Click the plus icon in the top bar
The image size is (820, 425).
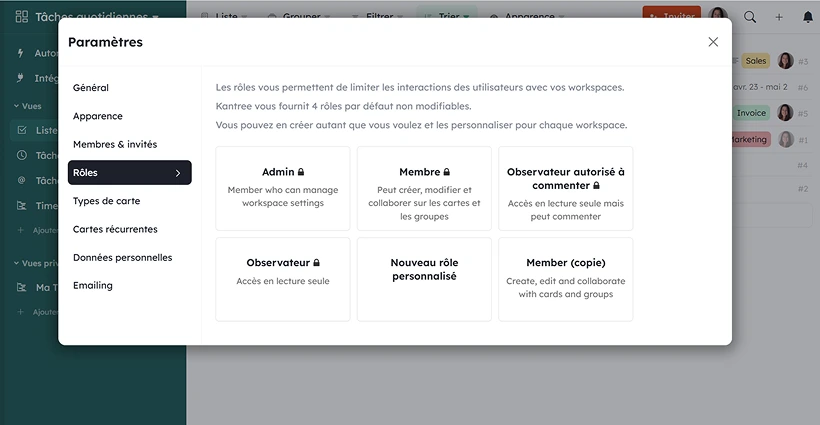coord(779,17)
